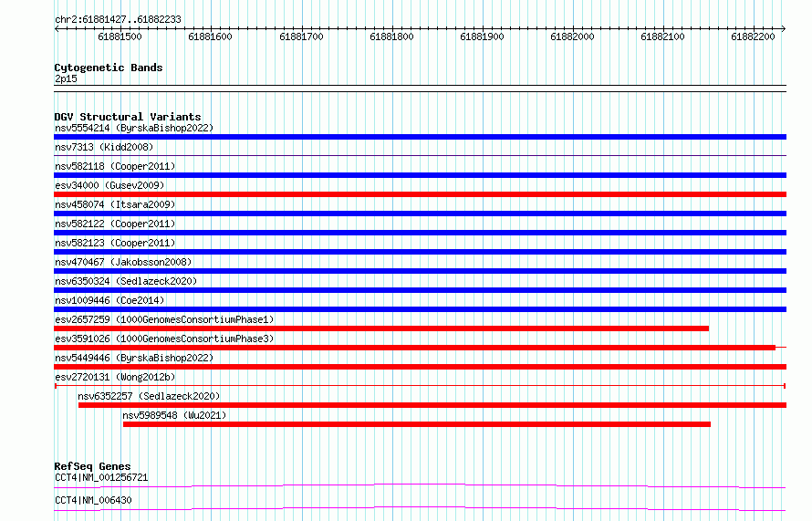The height and width of the screenshot is (521, 812).
Task: Click ruler position 61882100
Action: 663,36
